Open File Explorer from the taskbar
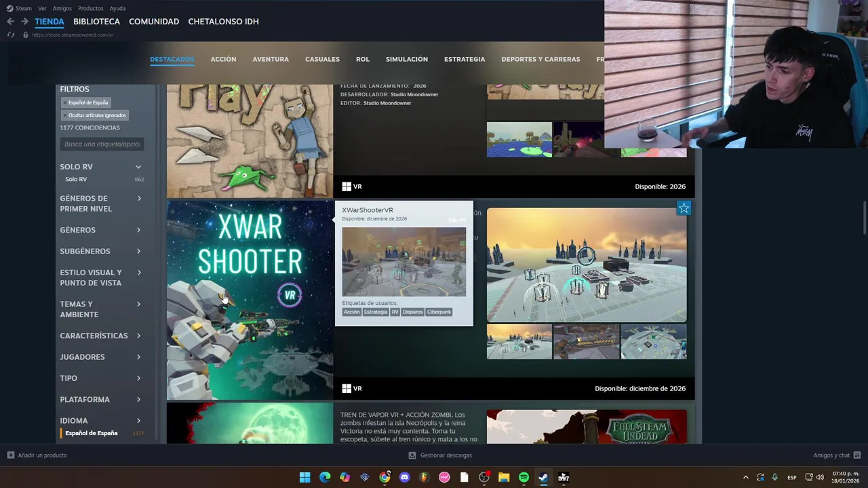This screenshot has width=868, height=488. coord(504,477)
